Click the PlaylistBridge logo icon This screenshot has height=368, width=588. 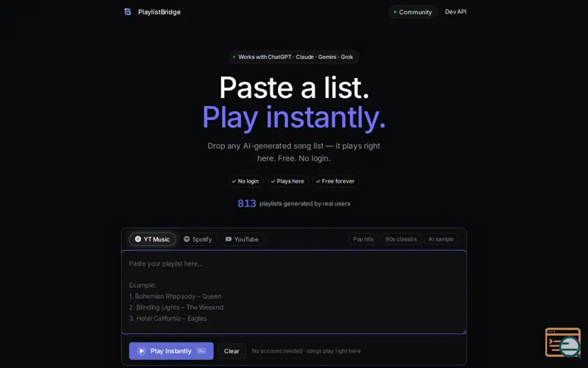pyautogui.click(x=127, y=12)
